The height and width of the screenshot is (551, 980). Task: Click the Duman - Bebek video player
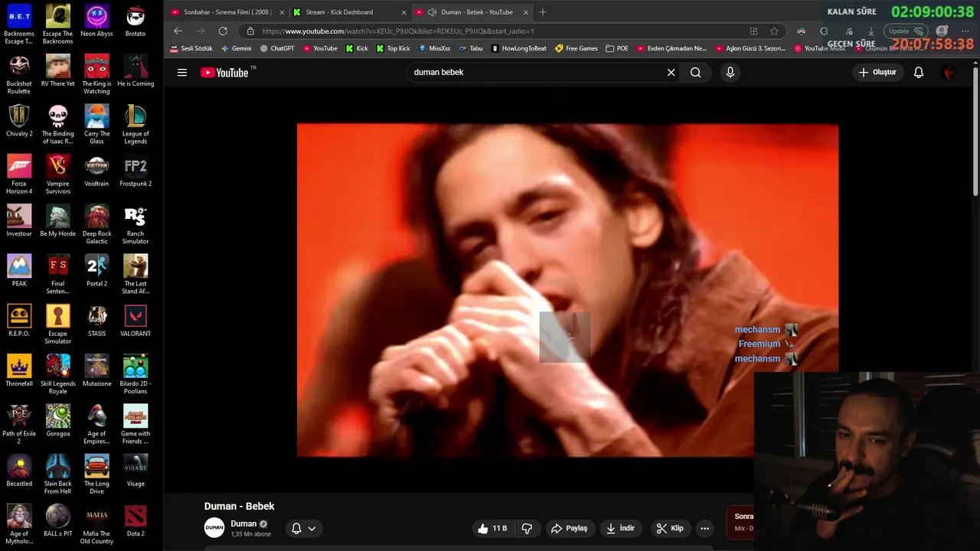(x=567, y=290)
